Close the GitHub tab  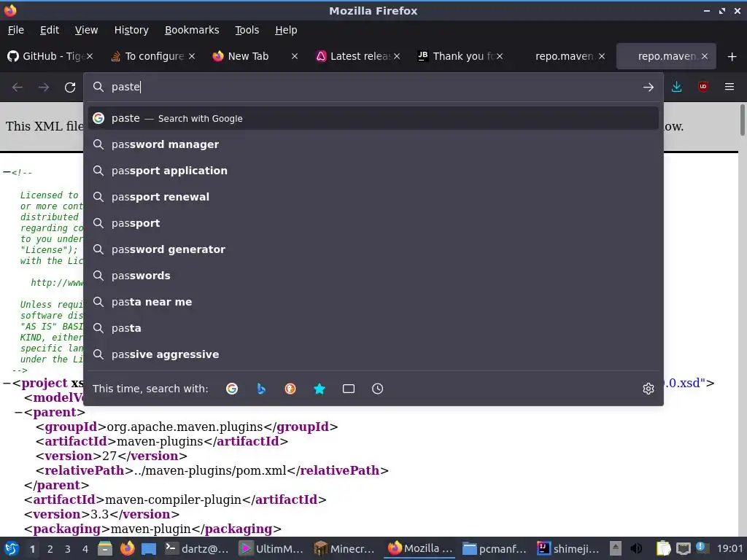90,56
